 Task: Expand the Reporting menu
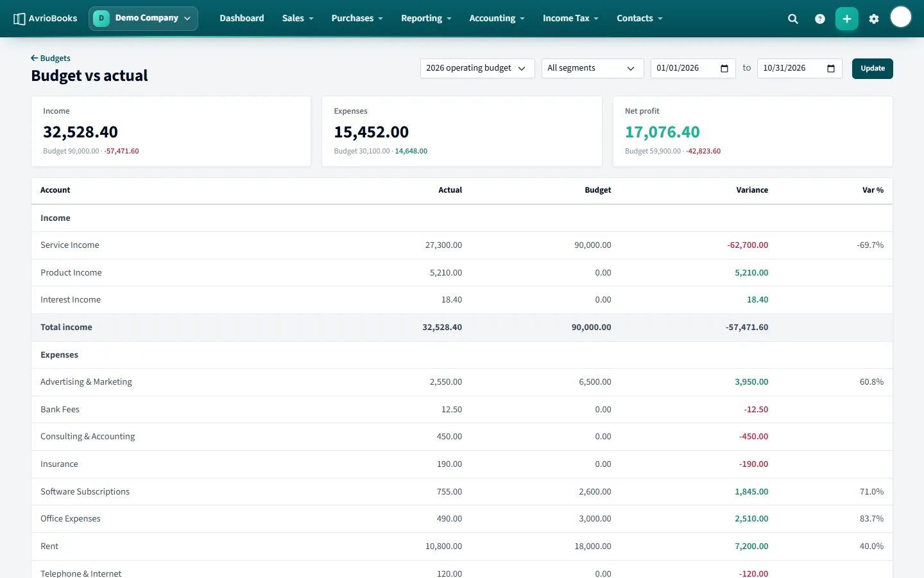click(x=426, y=19)
